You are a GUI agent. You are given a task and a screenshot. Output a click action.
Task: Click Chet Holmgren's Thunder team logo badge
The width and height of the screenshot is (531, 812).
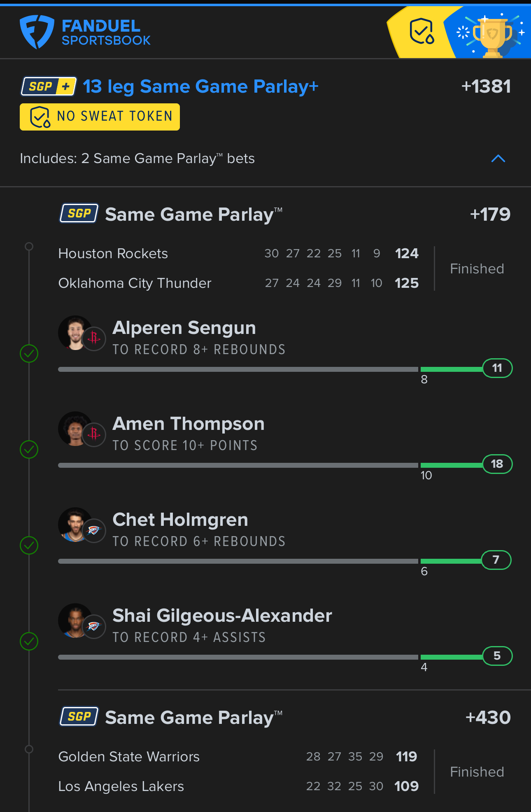pos(94,530)
